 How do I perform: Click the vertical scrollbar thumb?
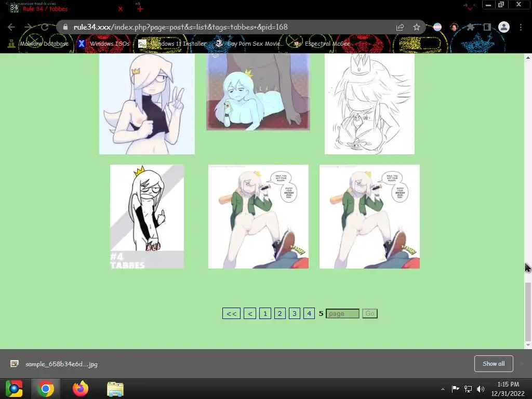coord(528,312)
